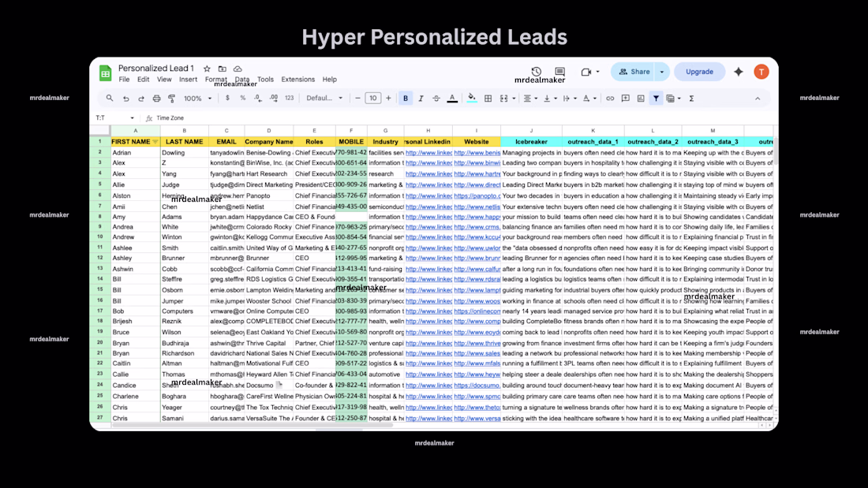Open the Gemini sparkle assistant
This screenshot has height=488, width=868.
(739, 72)
